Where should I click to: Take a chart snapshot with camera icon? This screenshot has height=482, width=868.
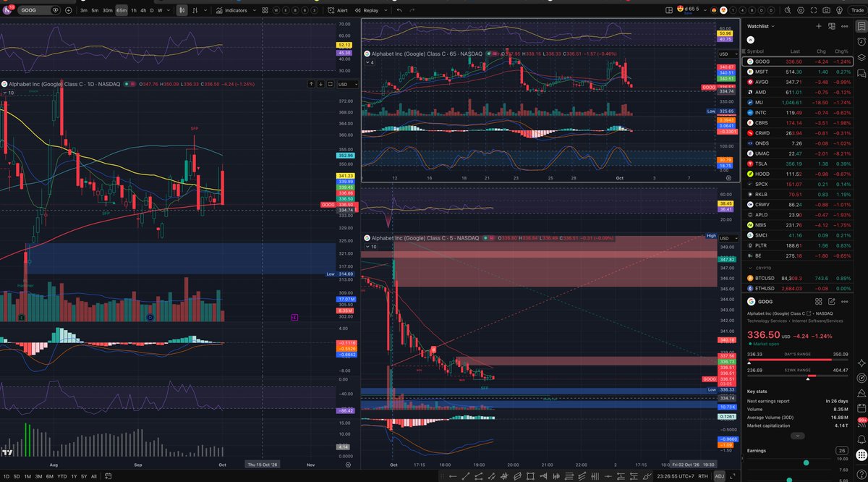[x=826, y=11]
